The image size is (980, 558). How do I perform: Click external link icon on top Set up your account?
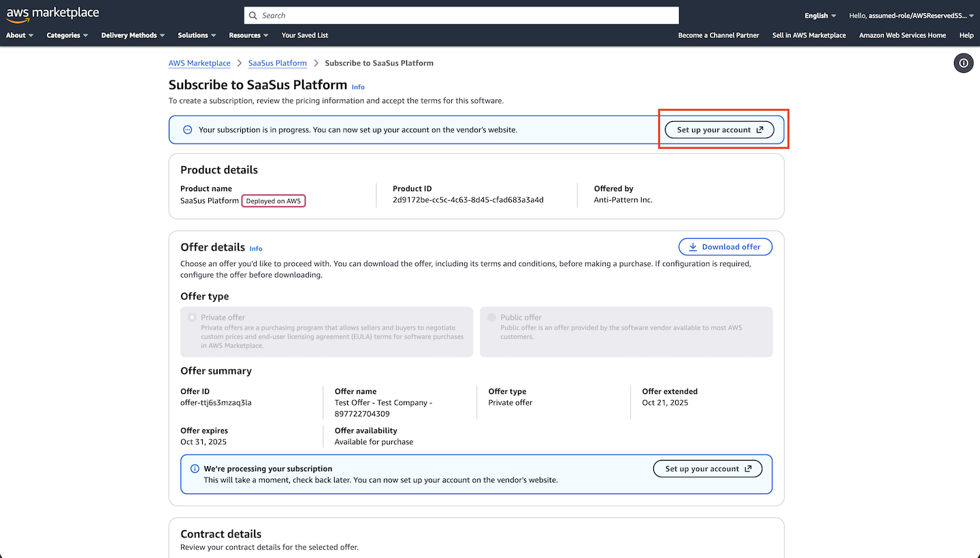pyautogui.click(x=760, y=130)
